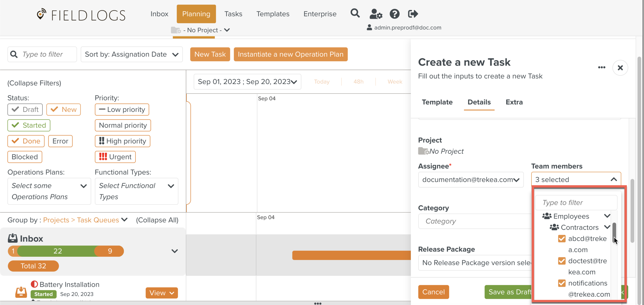Click the user icon beside admin email
Image resolution: width=644 pixels, height=305 pixels.
point(369,28)
